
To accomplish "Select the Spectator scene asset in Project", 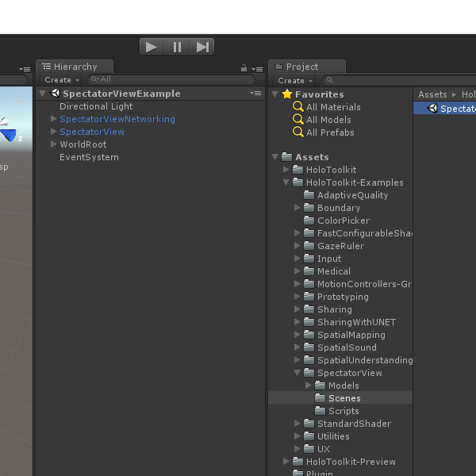I will click(x=445, y=109).
